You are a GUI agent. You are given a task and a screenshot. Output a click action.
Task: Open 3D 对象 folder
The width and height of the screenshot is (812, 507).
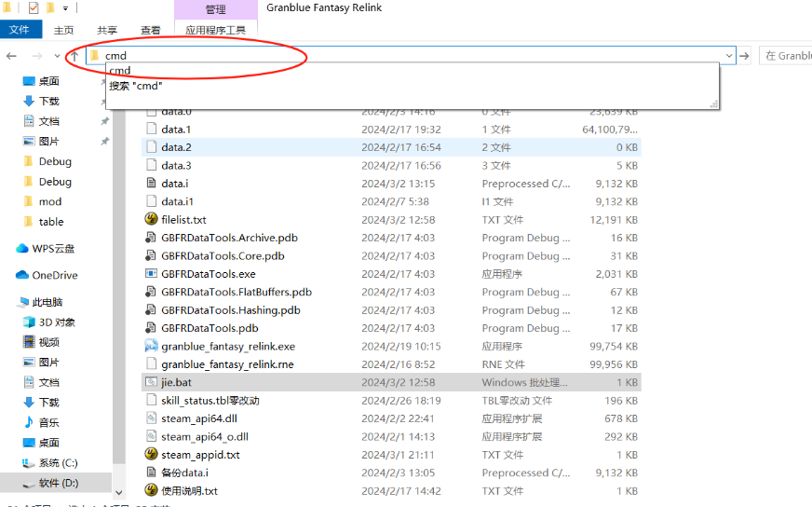[x=49, y=322]
